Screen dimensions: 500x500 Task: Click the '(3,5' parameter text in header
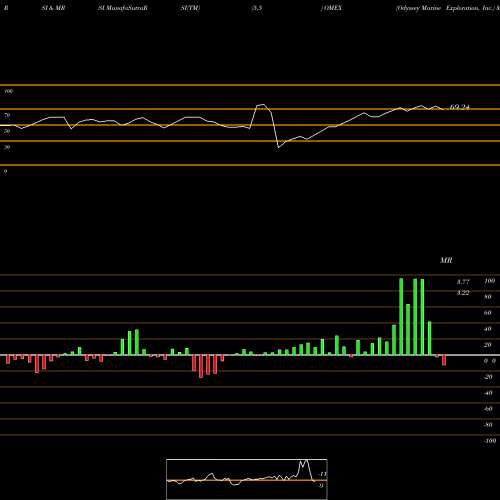pos(257,8)
